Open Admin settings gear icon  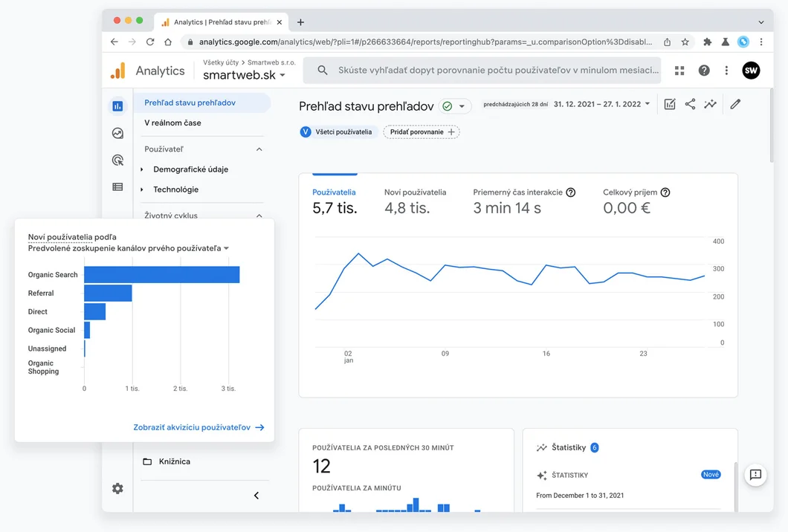[117, 488]
